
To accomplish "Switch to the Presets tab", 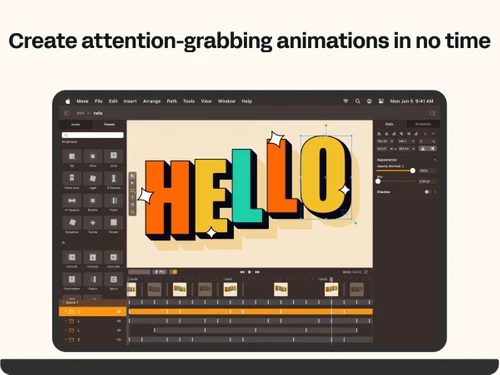I will [x=109, y=124].
